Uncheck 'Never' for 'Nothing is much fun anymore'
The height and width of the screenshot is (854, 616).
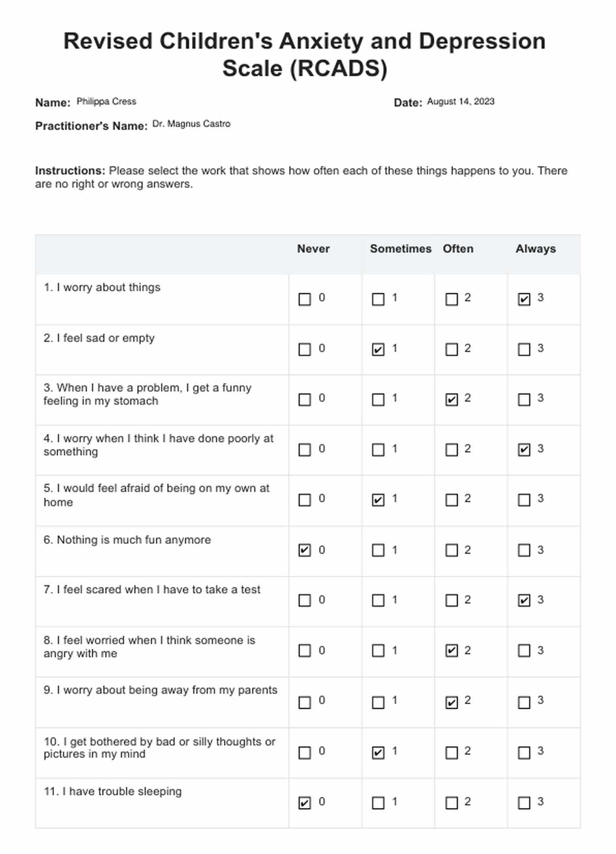click(x=304, y=550)
